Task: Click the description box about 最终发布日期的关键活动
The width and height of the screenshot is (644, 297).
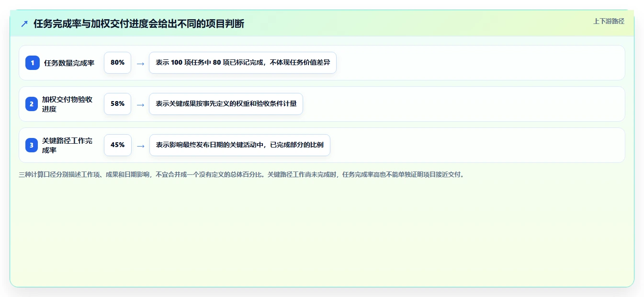Action: point(239,145)
